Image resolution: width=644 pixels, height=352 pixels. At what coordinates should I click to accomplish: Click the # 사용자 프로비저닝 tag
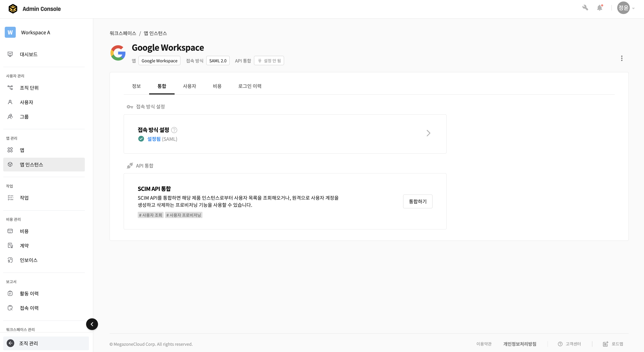tap(183, 215)
